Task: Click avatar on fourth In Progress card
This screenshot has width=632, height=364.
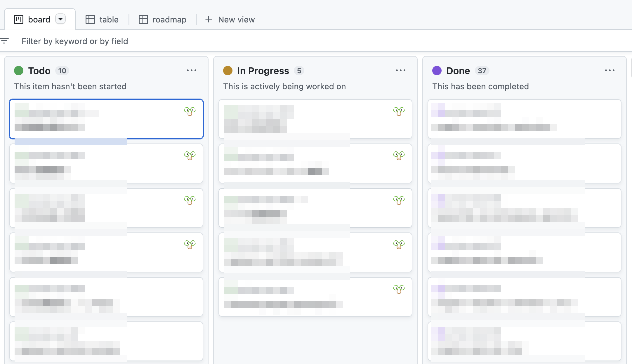Action: pos(399,244)
